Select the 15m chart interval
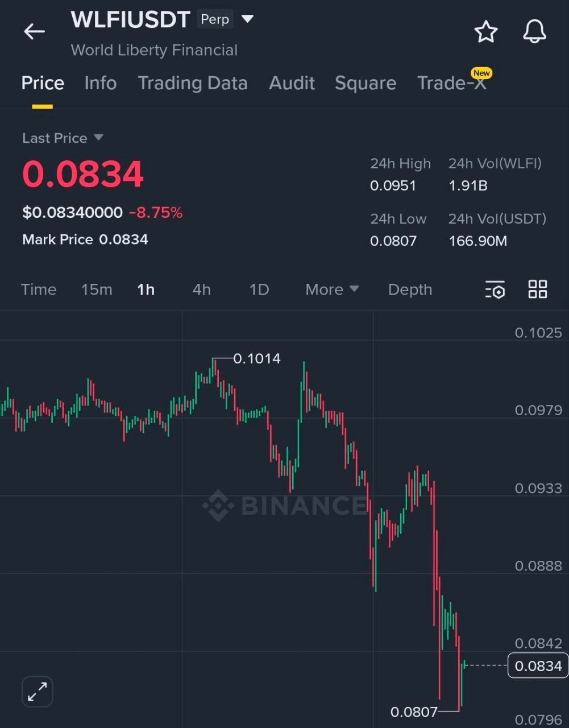Viewport: 569px width, 728px height. point(97,289)
